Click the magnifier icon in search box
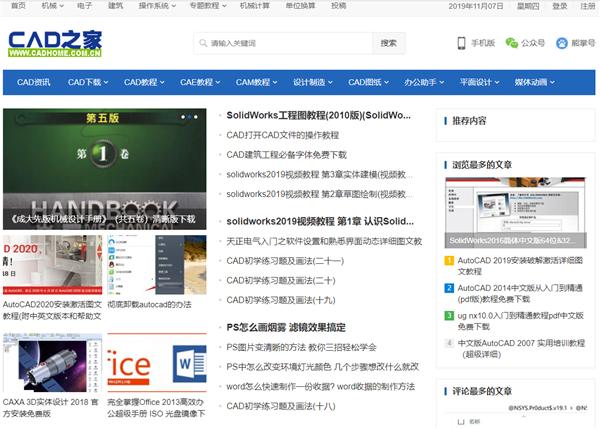 point(203,43)
